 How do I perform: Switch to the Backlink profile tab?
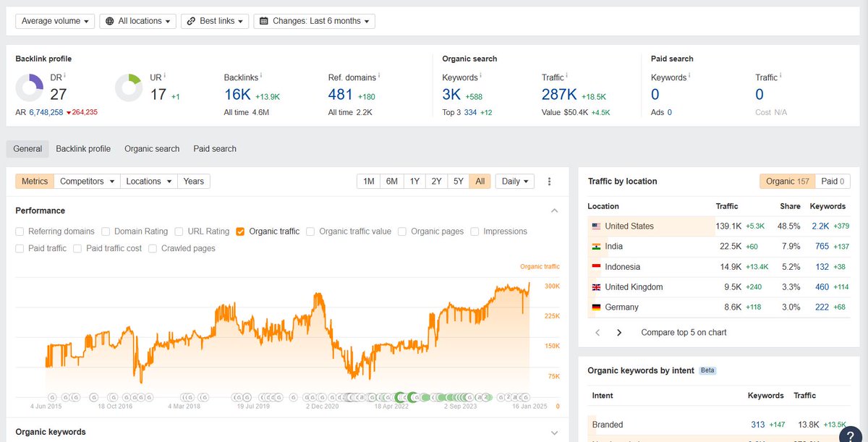(x=82, y=148)
